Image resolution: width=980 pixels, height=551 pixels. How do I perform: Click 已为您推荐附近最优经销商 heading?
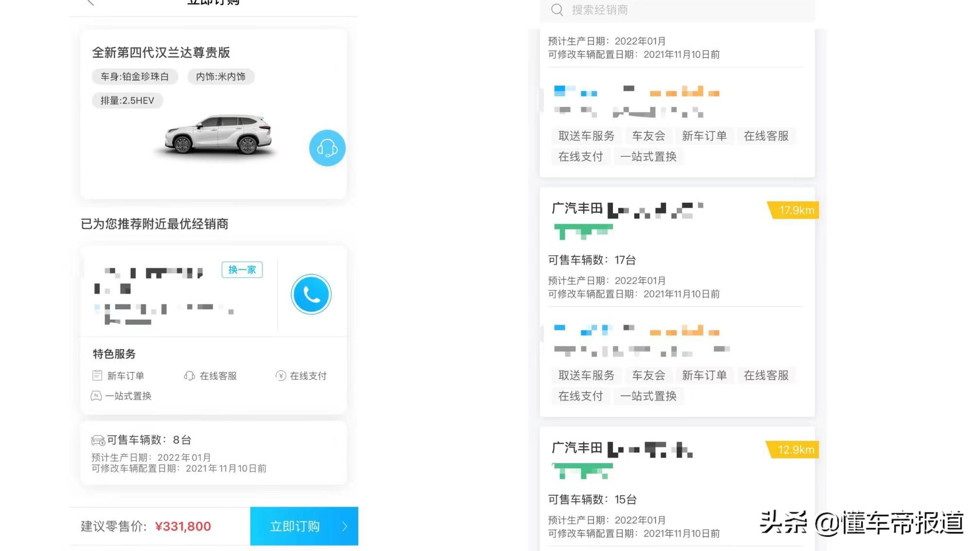[x=154, y=224]
